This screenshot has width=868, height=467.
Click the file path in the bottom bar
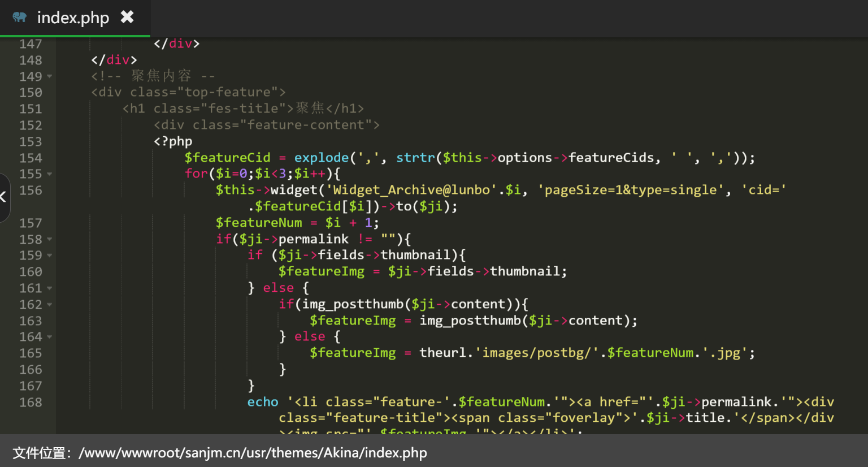pos(253,453)
